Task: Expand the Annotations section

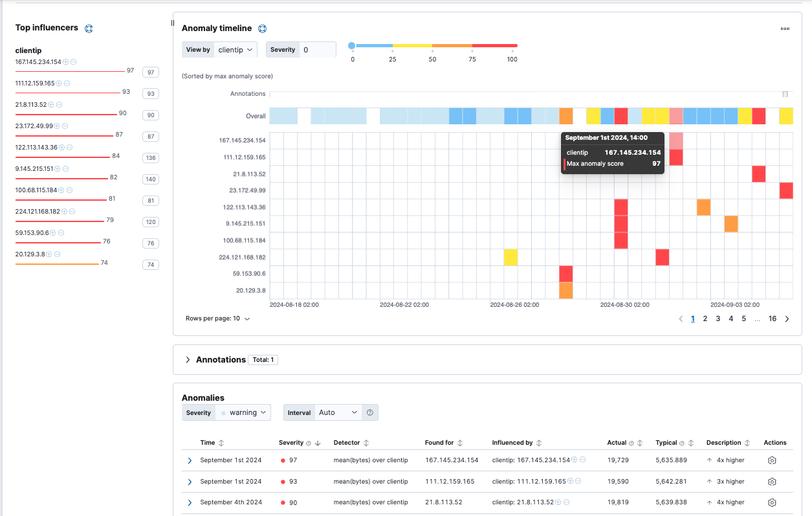Action: pos(188,359)
